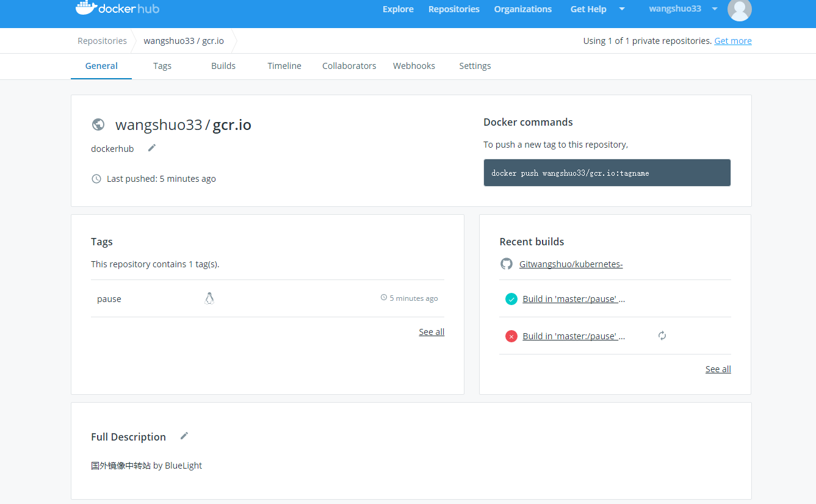Click the wangshuo33 / gcr.io repository title
Screen dimensions: 816x504
click(183, 125)
